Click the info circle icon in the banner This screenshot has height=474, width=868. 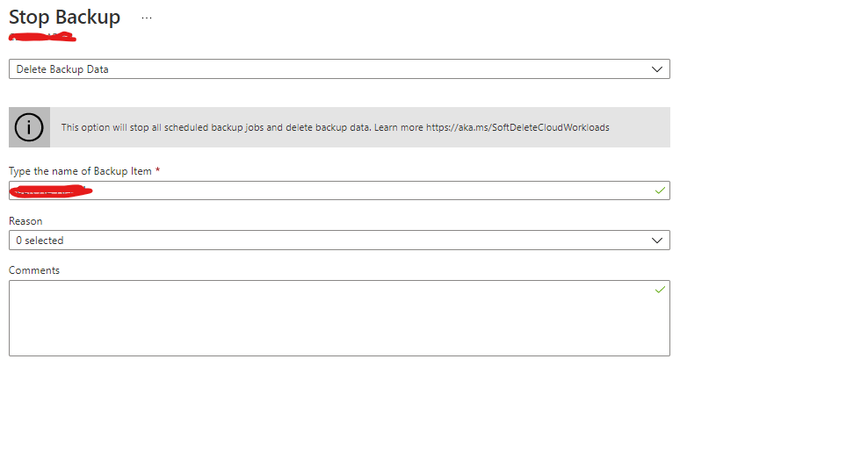(29, 127)
